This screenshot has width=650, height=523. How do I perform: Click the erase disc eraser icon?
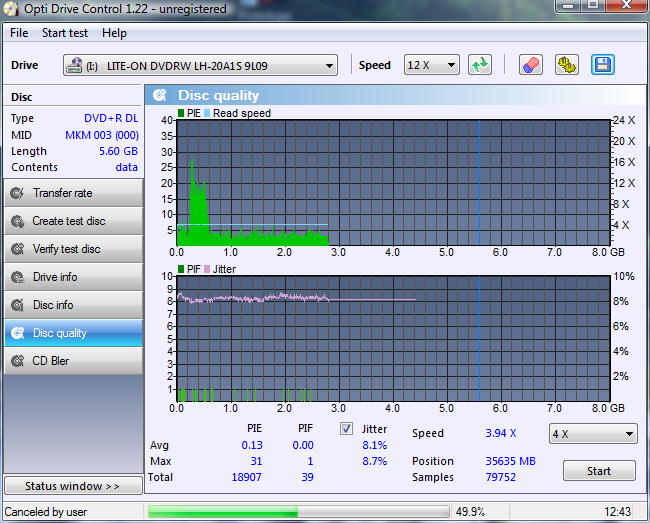click(531, 65)
